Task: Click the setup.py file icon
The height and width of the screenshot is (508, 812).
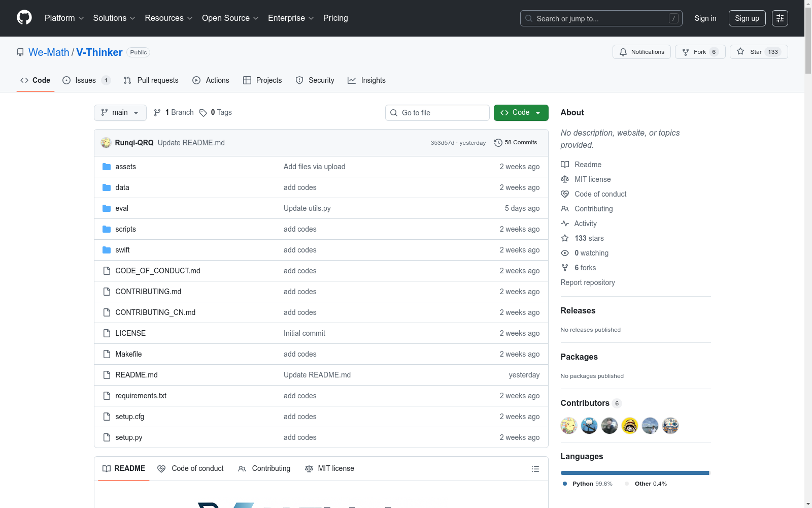Action: 107,437
